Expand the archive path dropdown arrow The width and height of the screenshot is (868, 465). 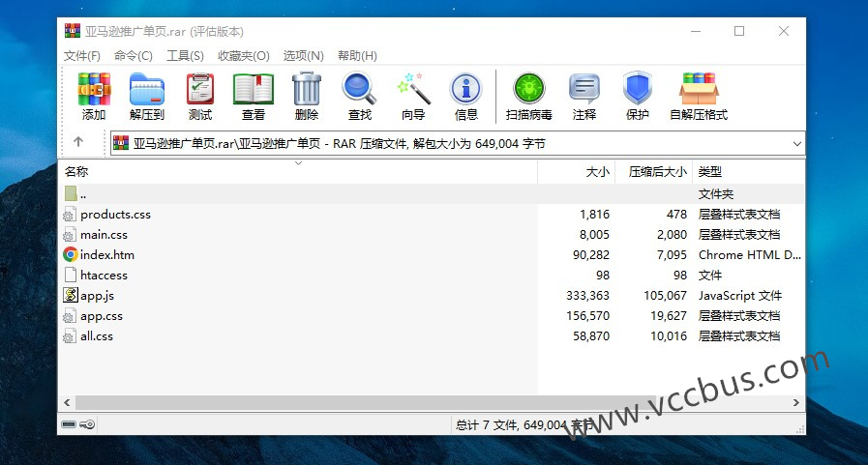[796, 143]
